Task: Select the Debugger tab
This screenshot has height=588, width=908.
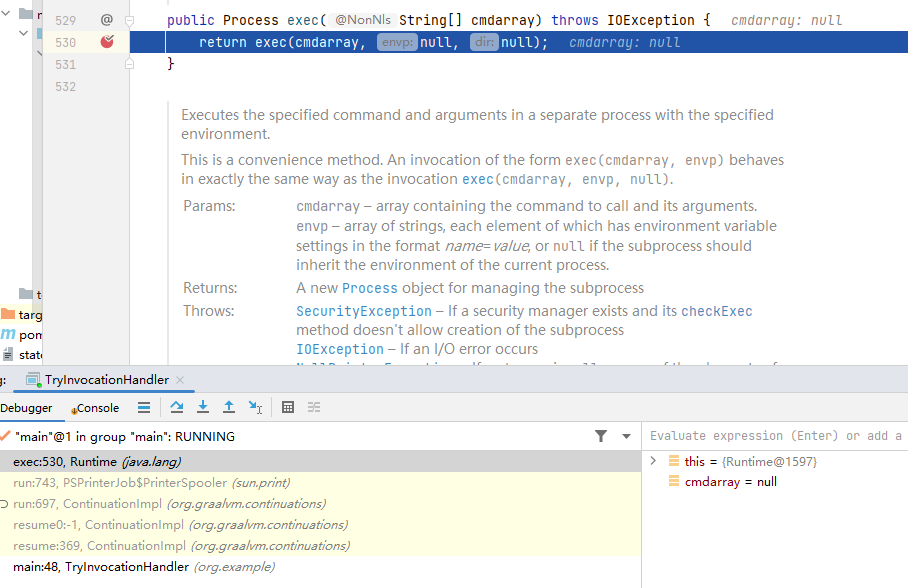Action: coord(27,408)
